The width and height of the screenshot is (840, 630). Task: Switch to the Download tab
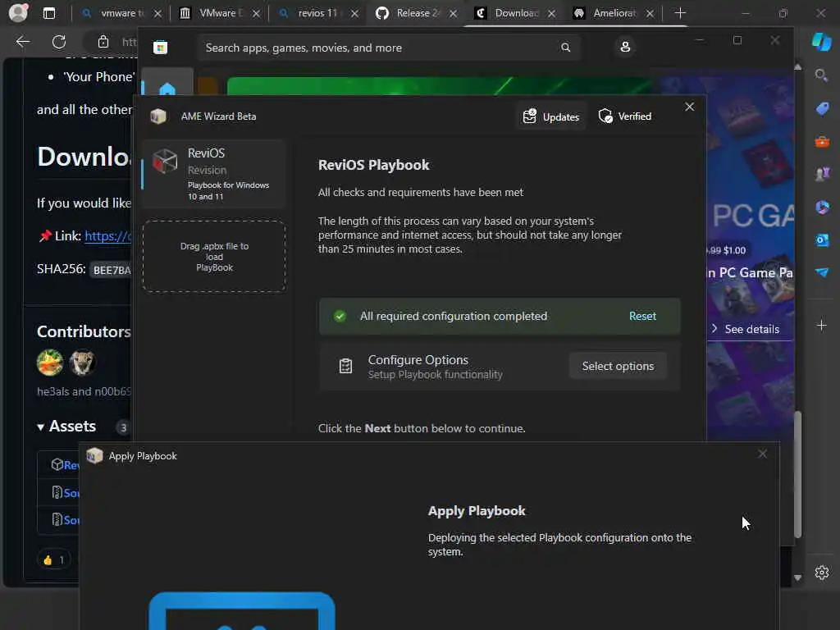pos(514,13)
